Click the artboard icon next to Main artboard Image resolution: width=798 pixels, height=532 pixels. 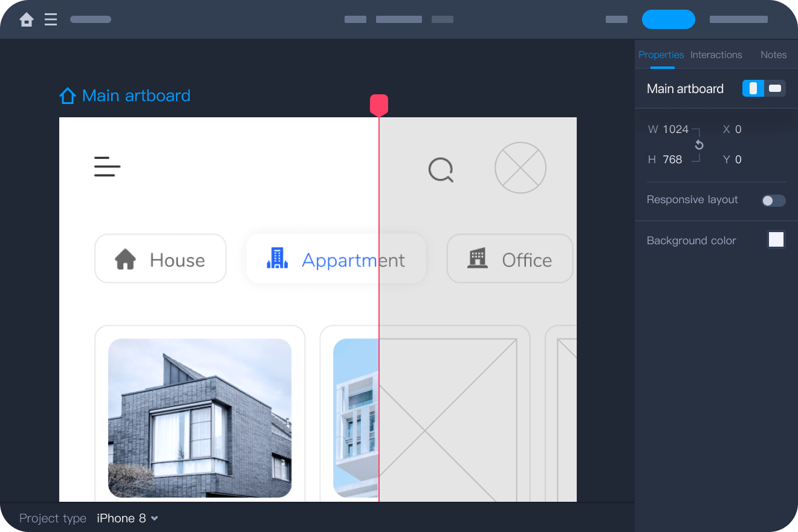67,95
